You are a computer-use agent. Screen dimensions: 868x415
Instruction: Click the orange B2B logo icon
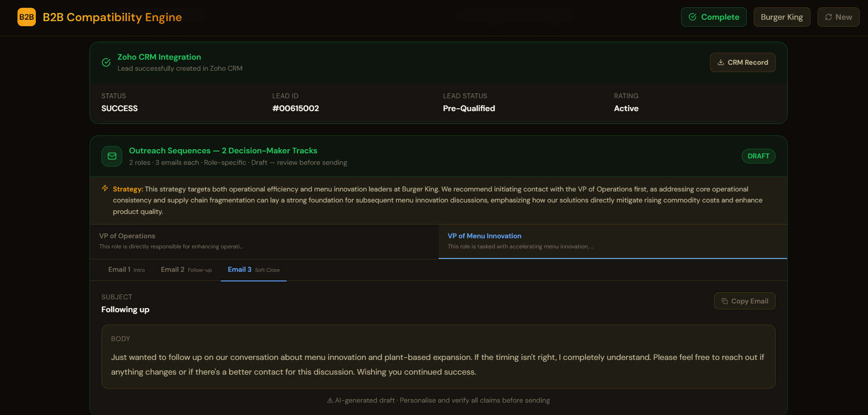pyautogui.click(x=27, y=17)
